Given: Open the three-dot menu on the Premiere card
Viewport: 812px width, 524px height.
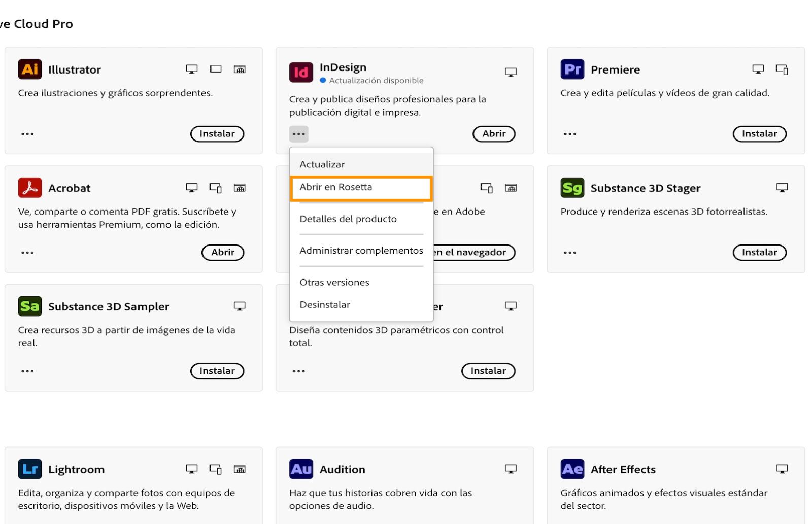Looking at the screenshot, I should pos(570,134).
